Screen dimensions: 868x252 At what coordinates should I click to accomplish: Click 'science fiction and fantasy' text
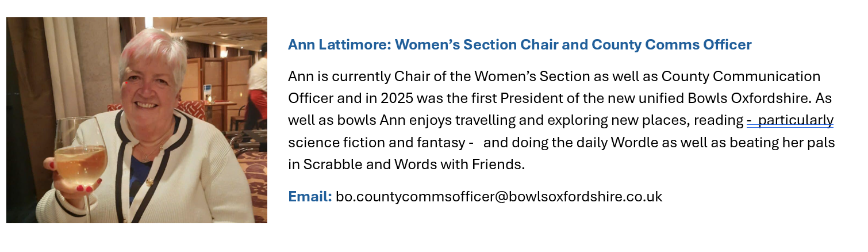tap(376, 142)
